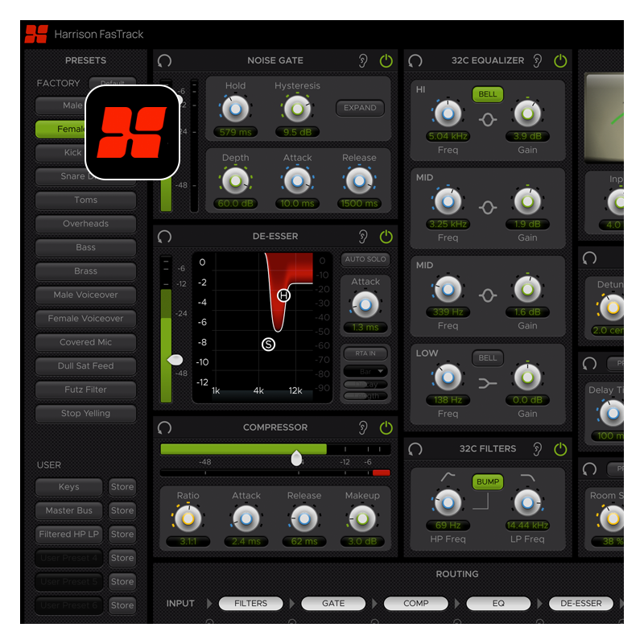Select the FILTERS block in routing chain
644x644 pixels.
pos(250,603)
